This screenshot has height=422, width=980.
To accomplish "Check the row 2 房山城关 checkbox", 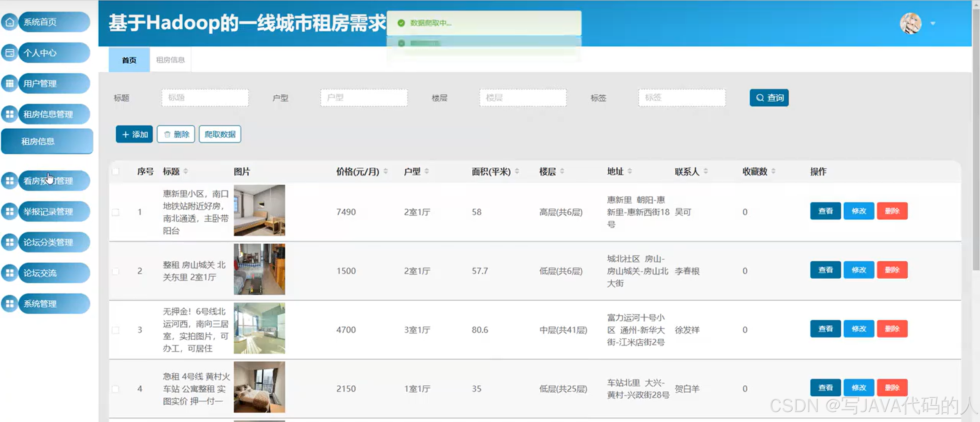I will 115,271.
